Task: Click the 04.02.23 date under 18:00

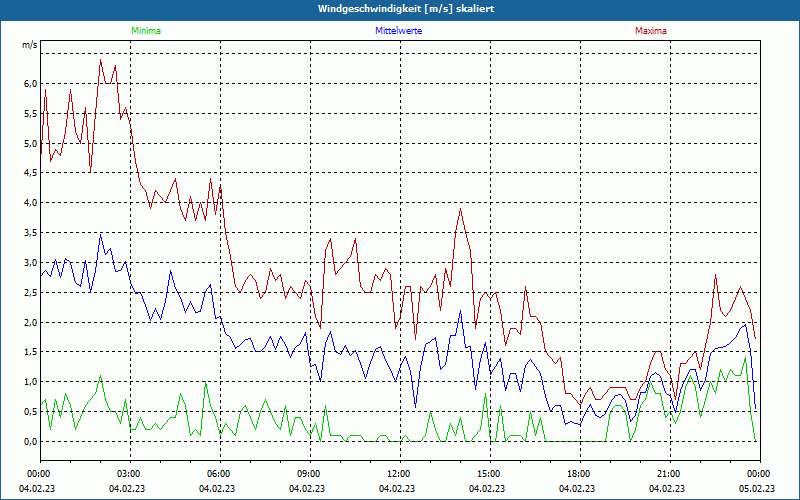Action: click(577, 489)
